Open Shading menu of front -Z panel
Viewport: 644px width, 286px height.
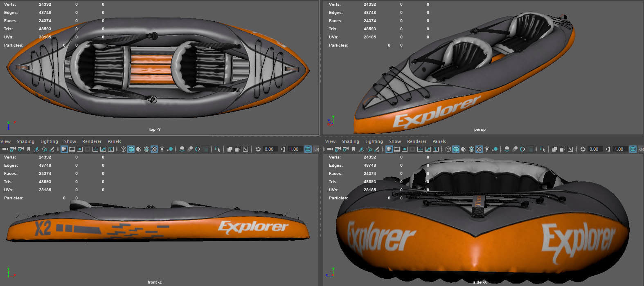point(25,141)
